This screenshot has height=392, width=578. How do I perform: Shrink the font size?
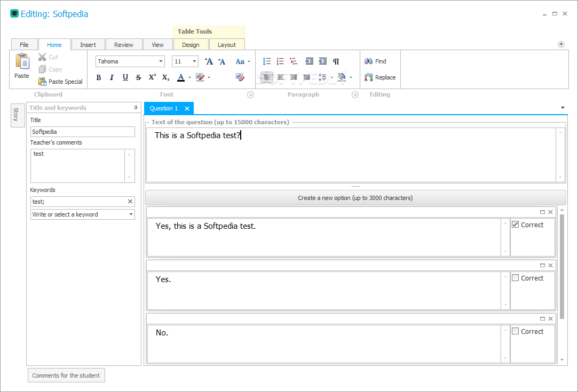221,61
